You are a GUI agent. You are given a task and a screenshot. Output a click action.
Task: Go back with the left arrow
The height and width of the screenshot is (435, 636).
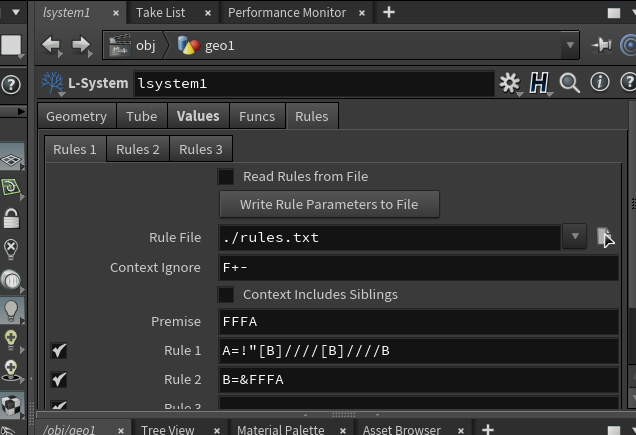point(51,45)
